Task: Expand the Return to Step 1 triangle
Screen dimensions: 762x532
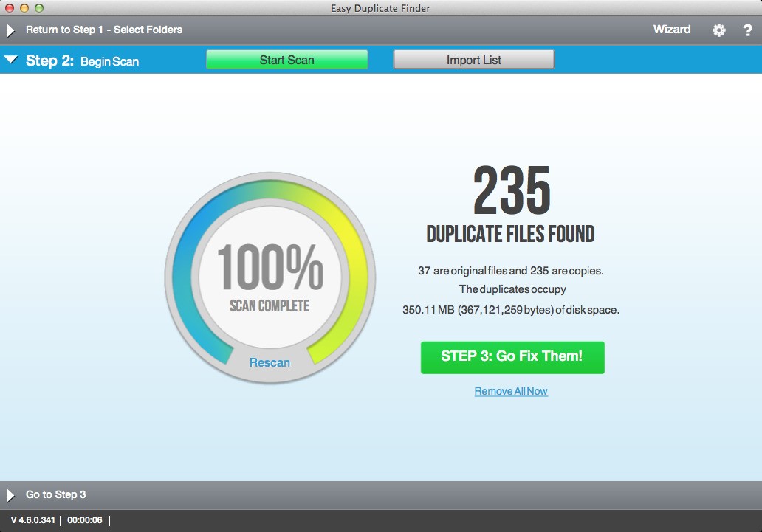Action: (x=10, y=30)
